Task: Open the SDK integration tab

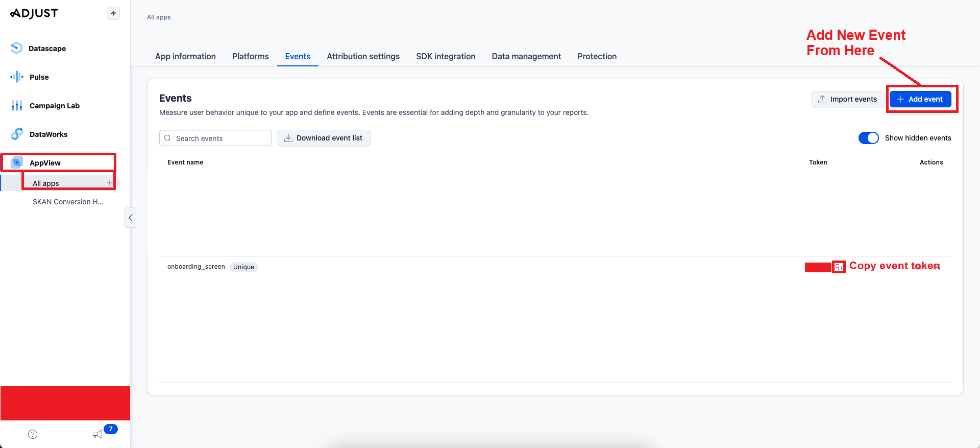Action: [x=445, y=56]
